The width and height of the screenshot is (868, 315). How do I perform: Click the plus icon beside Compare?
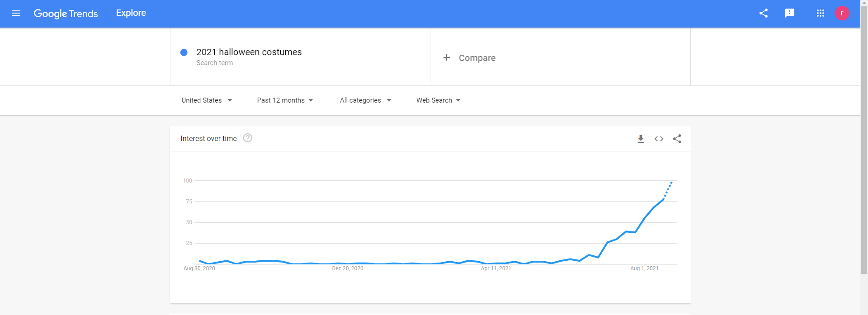(x=447, y=57)
